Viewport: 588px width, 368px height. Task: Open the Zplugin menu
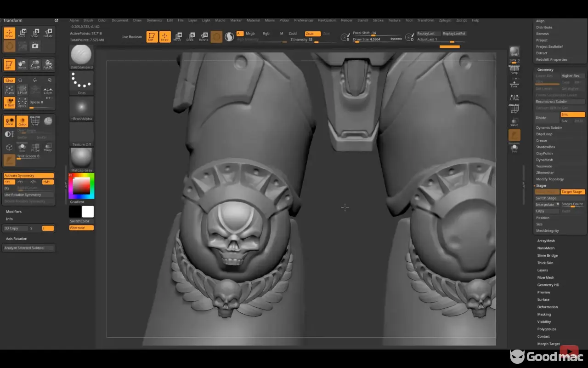pos(445,20)
